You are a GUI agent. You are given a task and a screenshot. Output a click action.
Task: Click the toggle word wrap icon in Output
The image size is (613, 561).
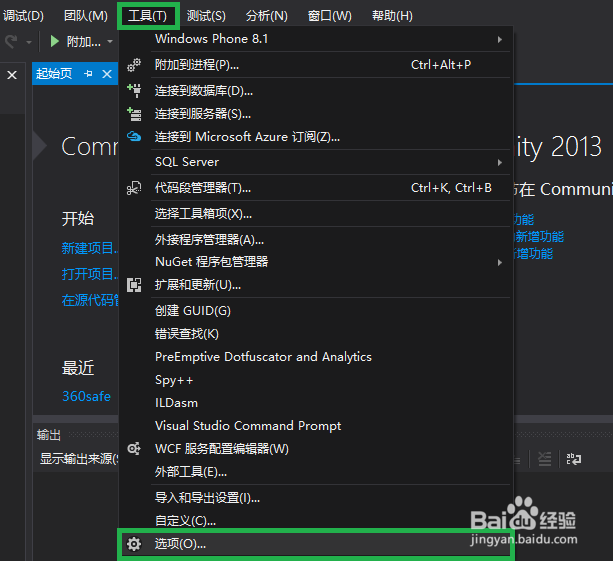574,459
